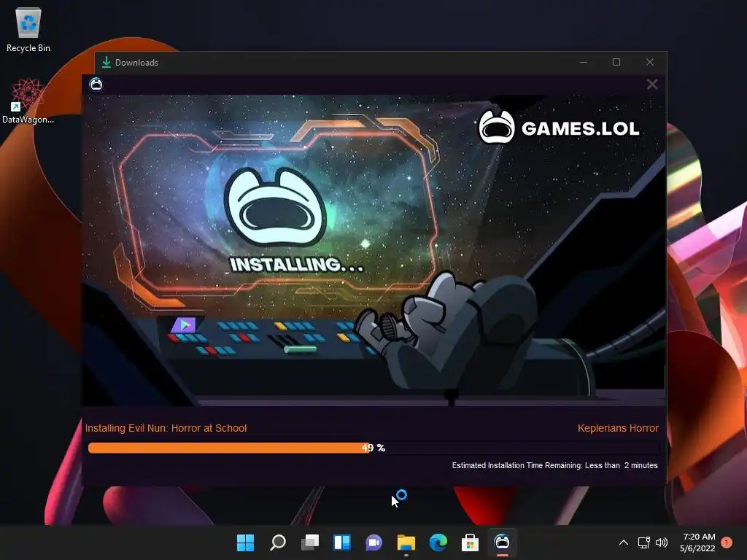Click 'Installing Evil Nun: Horror at School' text
Screen dimensions: 747x560
[x=166, y=428]
